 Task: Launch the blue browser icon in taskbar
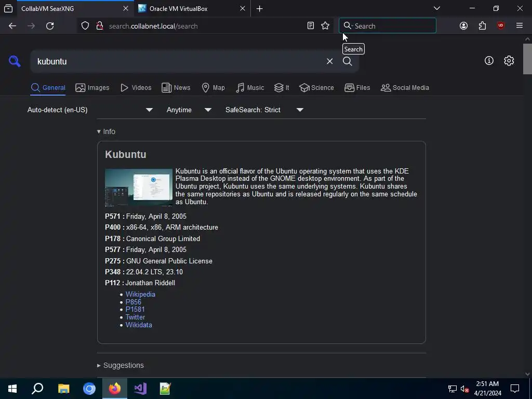(89, 389)
